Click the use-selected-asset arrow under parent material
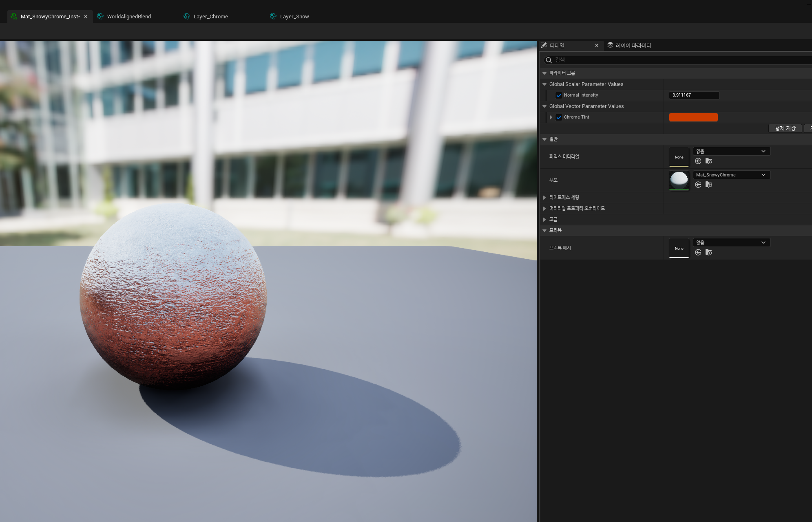Image resolution: width=812 pixels, height=522 pixels. [698, 185]
